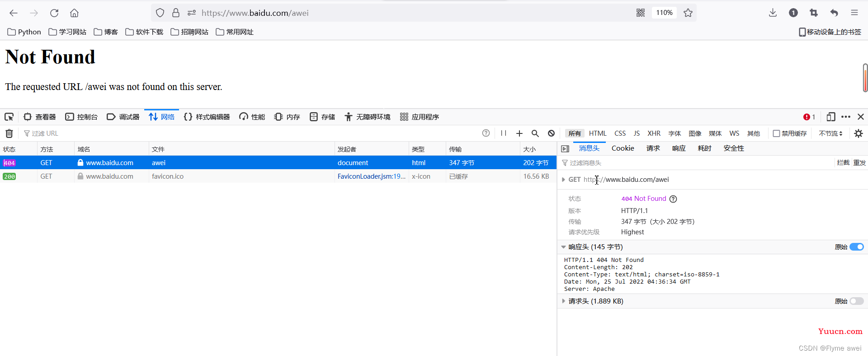Expand the request headers section
Screen dimensions: 868x356
[x=563, y=301]
